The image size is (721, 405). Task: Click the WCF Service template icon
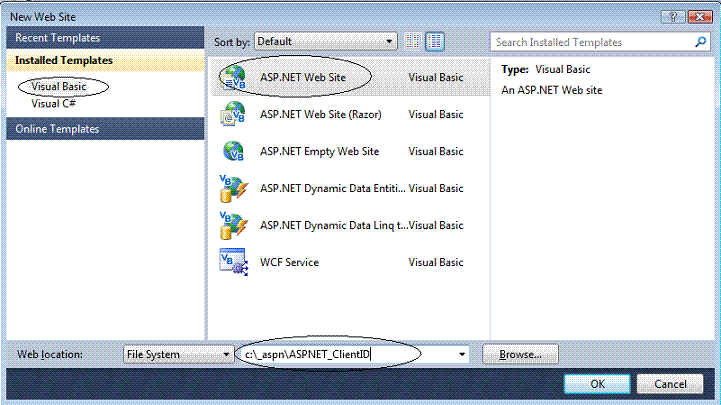click(234, 262)
